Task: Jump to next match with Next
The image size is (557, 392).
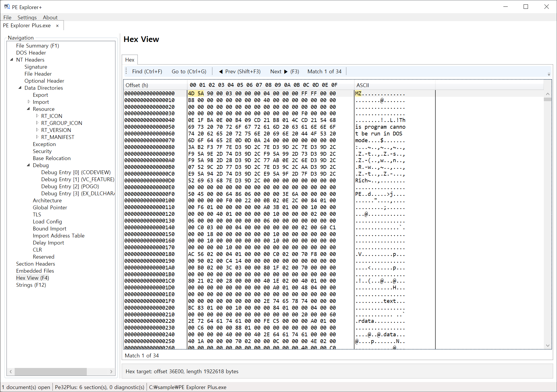Action: point(285,72)
